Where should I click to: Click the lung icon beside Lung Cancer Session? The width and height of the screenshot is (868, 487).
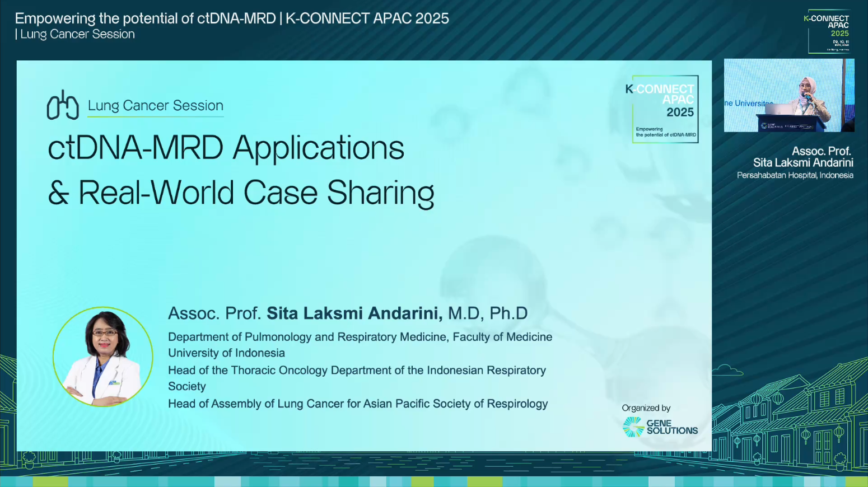click(63, 104)
